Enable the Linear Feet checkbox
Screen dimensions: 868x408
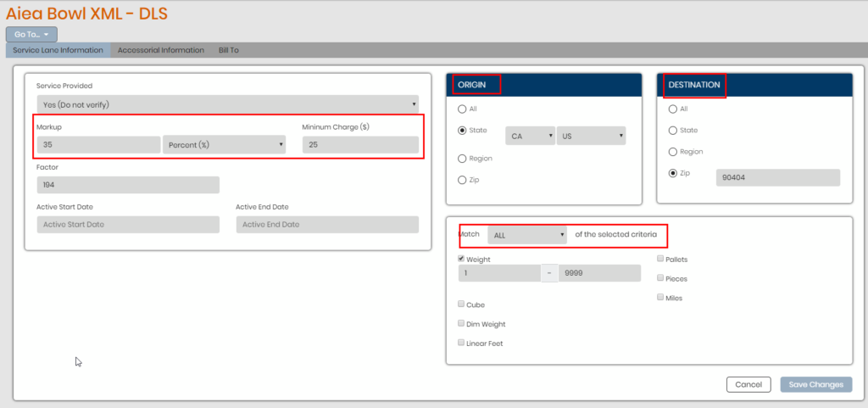(461, 343)
